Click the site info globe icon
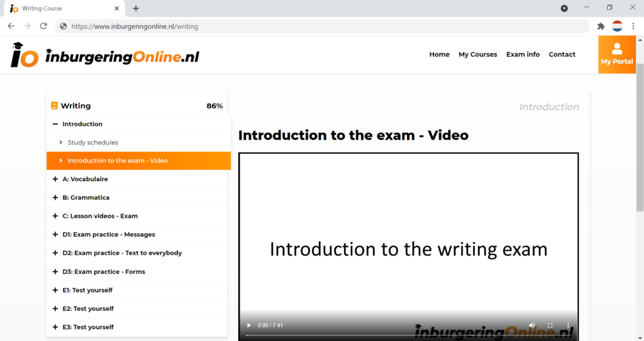Image resolution: width=644 pixels, height=341 pixels. click(x=64, y=26)
